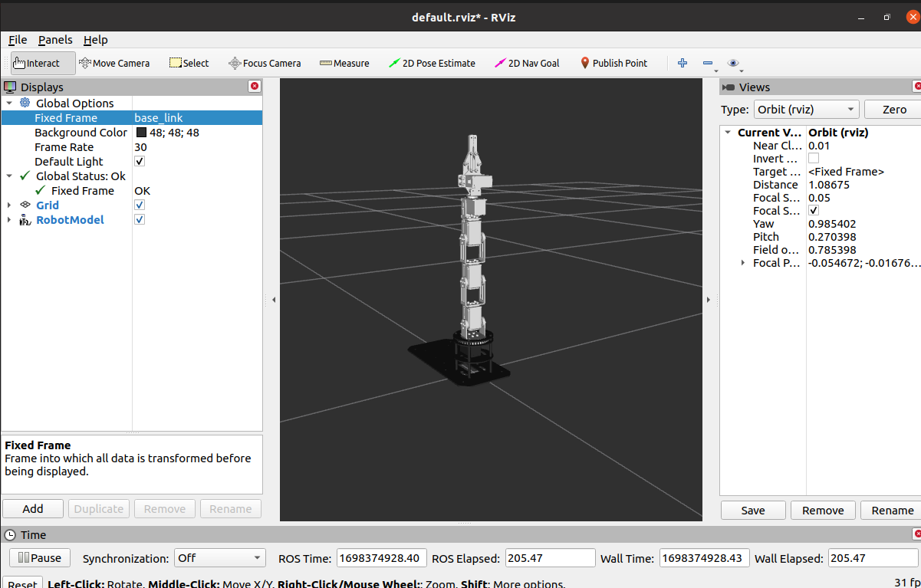
Task: Click the Wall Elapsed field
Action: (x=873, y=558)
